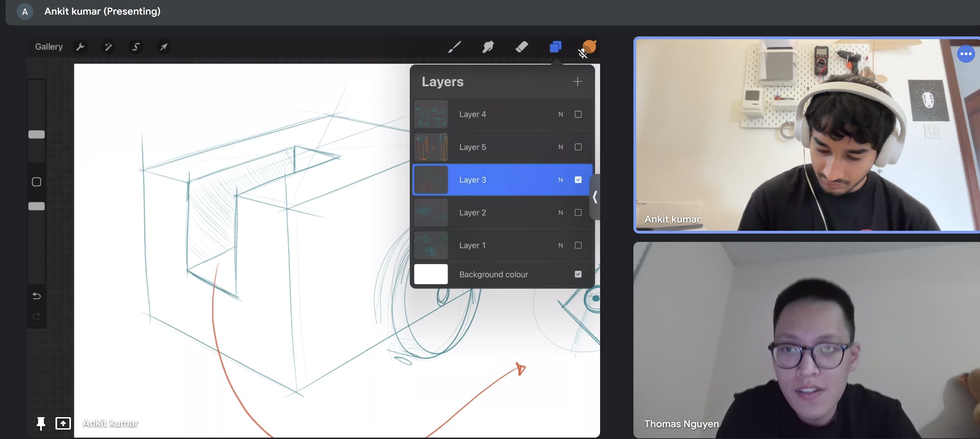This screenshot has width=980, height=439.
Task: Click the A avatar of presenter
Action: pyautogui.click(x=25, y=11)
